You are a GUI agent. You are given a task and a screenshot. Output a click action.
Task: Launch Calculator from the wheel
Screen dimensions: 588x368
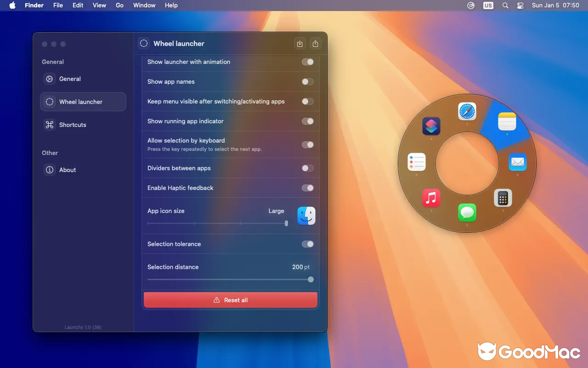coord(503,198)
